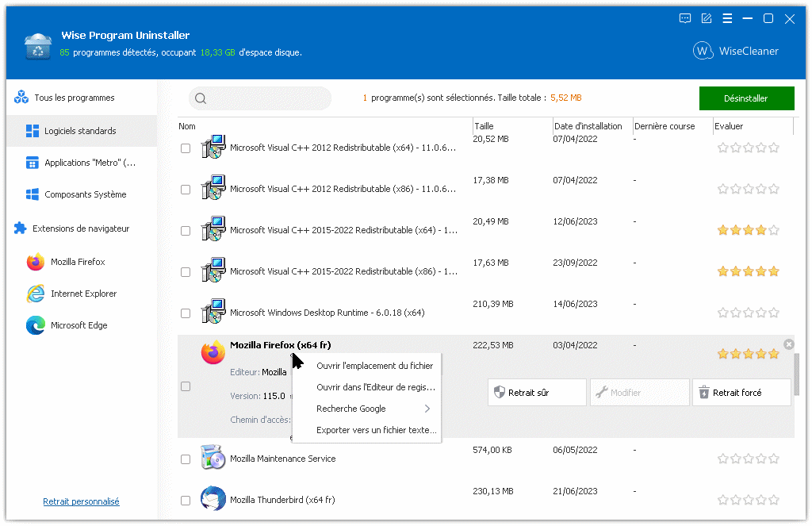Select Mozilla Maintenance Service row name
The image size is (812, 526).
283,459
